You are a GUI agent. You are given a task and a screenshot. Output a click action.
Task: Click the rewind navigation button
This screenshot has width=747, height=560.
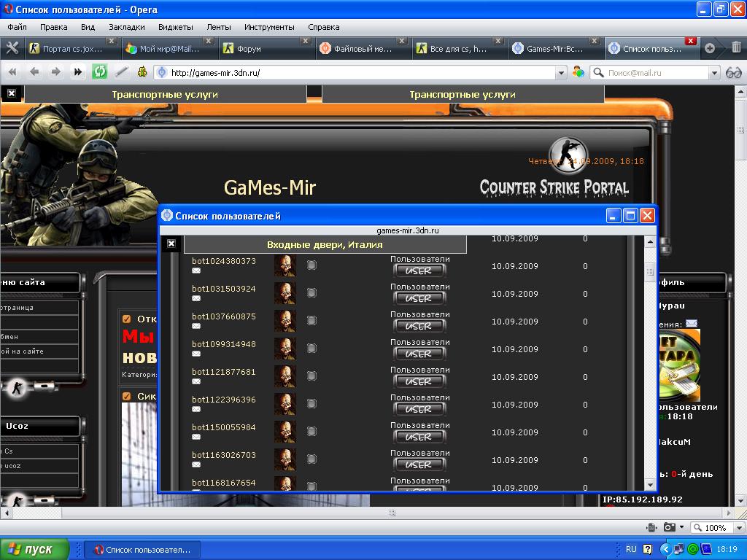12,72
